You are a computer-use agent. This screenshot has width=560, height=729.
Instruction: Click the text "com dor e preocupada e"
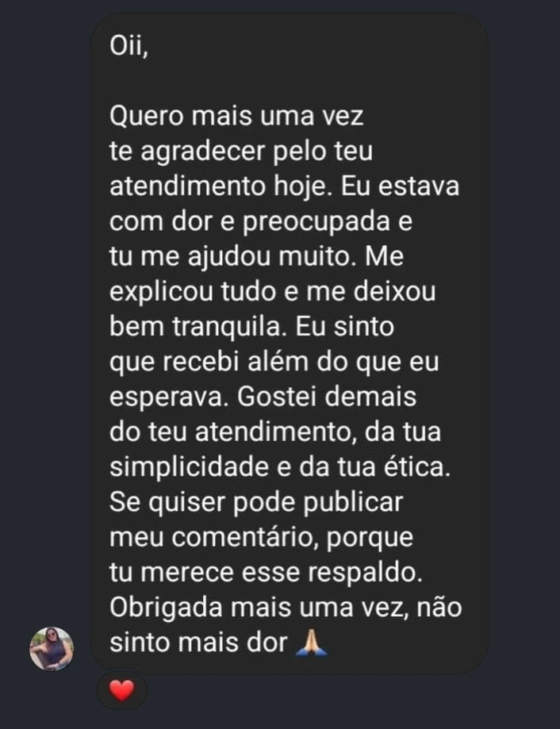coord(261,222)
